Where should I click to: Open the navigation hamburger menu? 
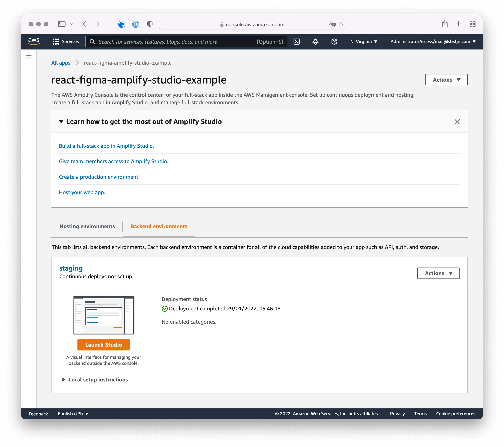(x=29, y=57)
